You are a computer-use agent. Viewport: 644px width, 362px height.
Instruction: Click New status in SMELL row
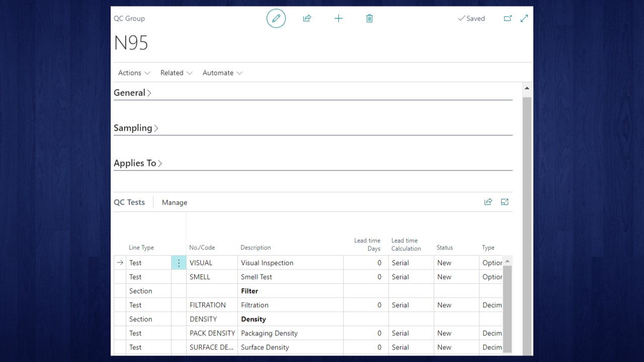[x=456, y=277]
